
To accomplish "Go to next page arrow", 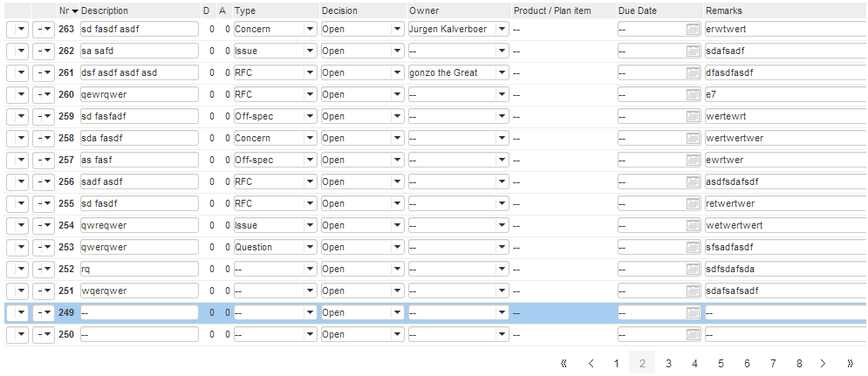I will 824,363.
